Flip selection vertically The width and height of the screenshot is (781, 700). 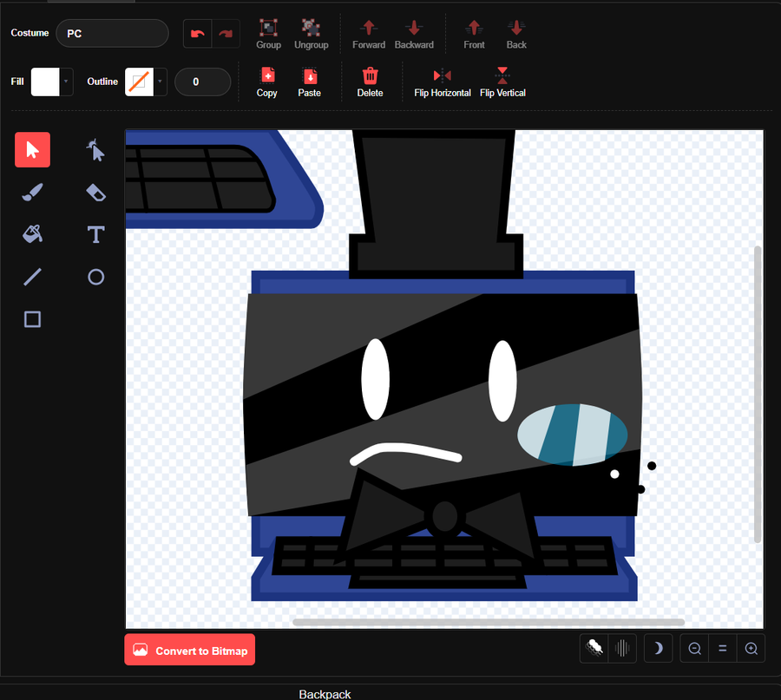[x=502, y=82]
